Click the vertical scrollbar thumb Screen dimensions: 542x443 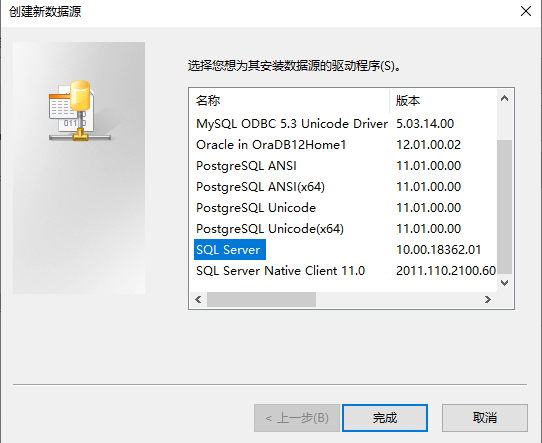point(504,207)
